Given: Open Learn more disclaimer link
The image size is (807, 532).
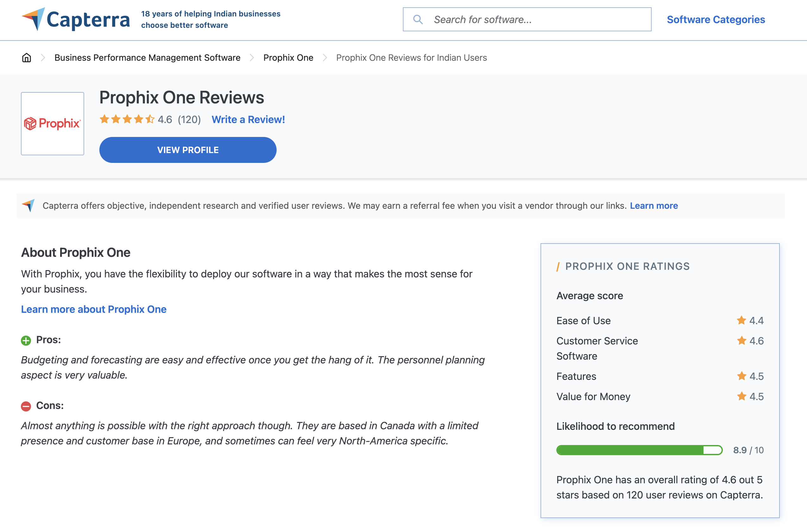Looking at the screenshot, I should tap(654, 206).
